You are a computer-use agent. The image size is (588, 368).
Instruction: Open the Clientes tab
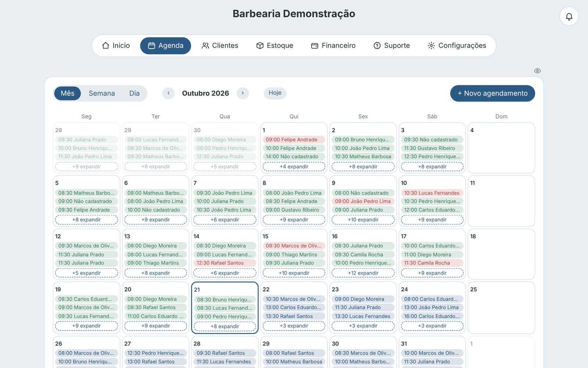(x=220, y=46)
